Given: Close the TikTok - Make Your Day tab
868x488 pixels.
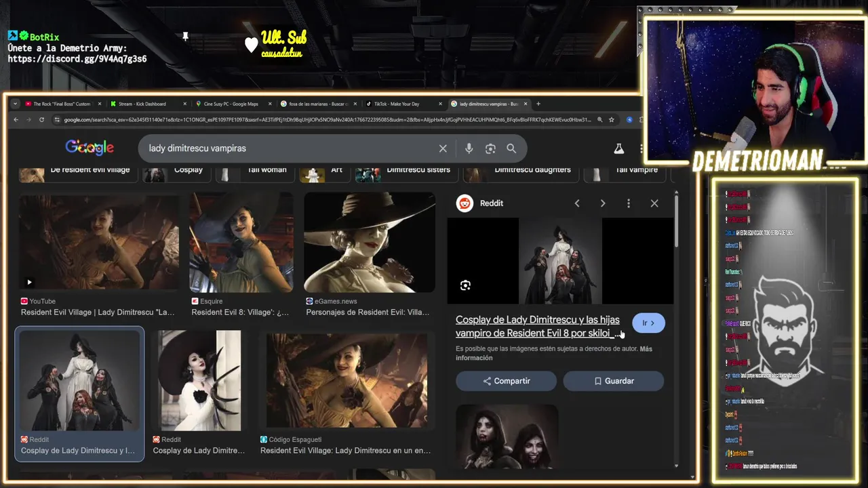Looking at the screenshot, I should tap(440, 104).
